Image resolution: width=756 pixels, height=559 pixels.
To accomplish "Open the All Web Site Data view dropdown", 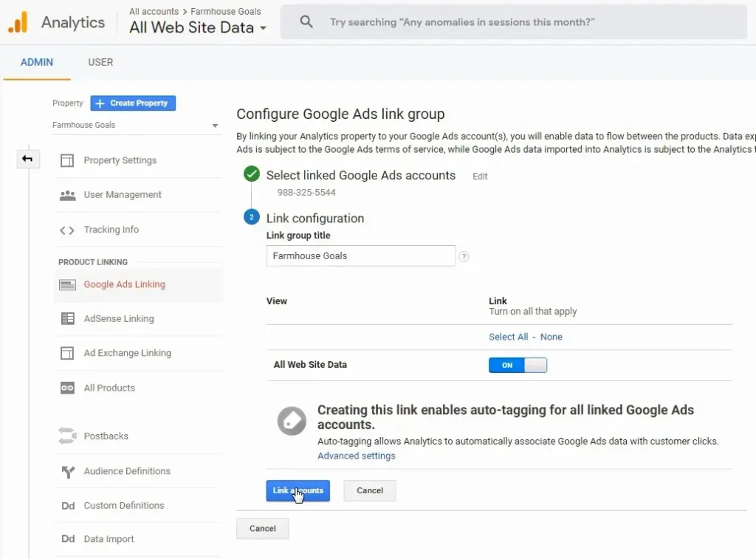I will pyautogui.click(x=198, y=27).
